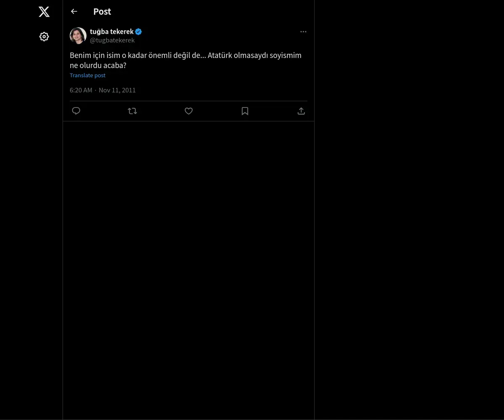The width and height of the screenshot is (504, 420).
Task: Click the Post heading
Action: [102, 12]
